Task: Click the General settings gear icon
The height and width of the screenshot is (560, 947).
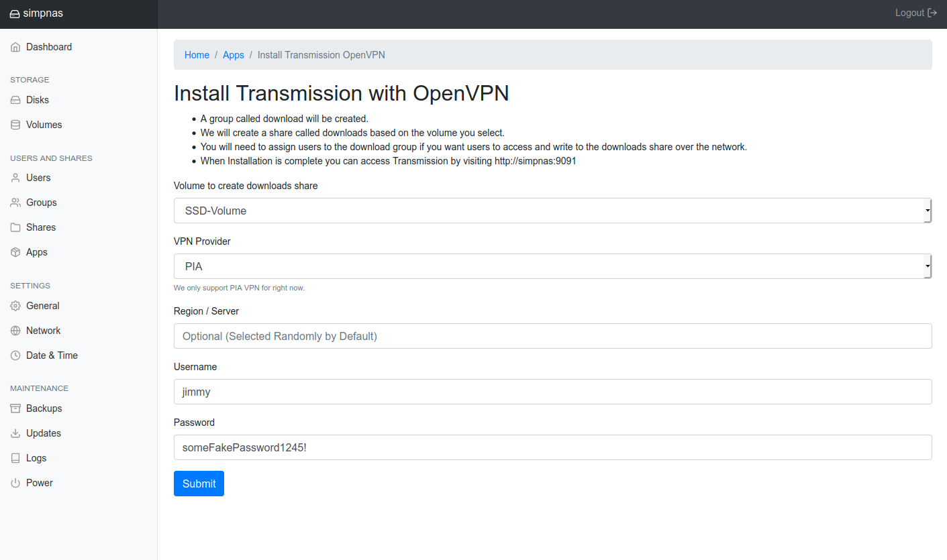Action: 15,306
